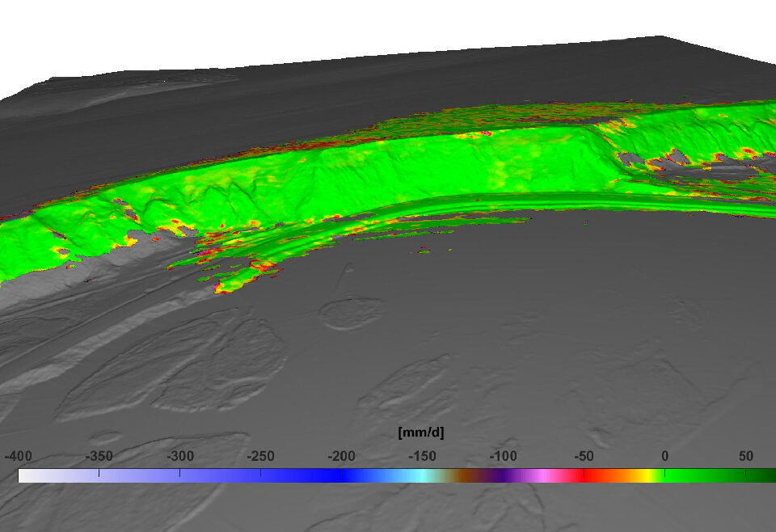Click the -100 scale label

coord(503,456)
